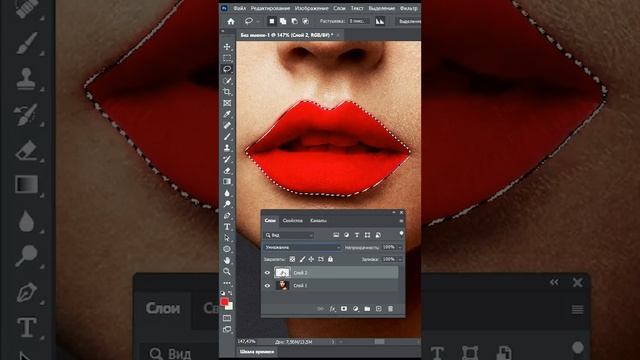Select the Brush tool in center window toolbar
The width and height of the screenshot is (640, 360).
[x=227, y=137]
